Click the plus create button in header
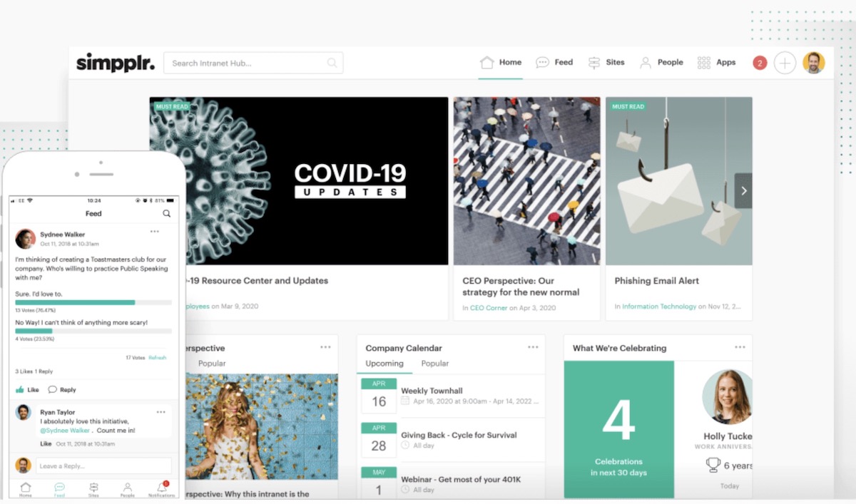 [x=785, y=63]
